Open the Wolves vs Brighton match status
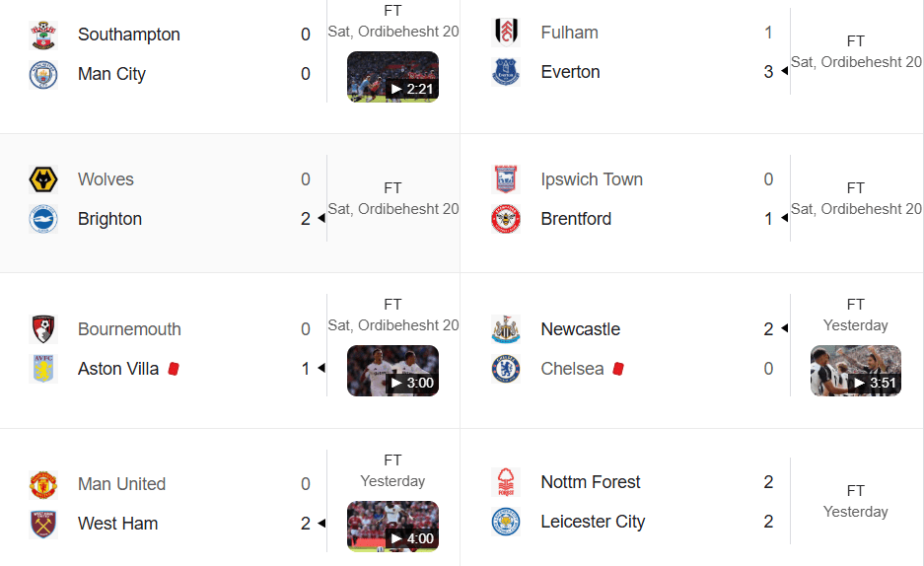This screenshot has width=924, height=566. click(393, 198)
